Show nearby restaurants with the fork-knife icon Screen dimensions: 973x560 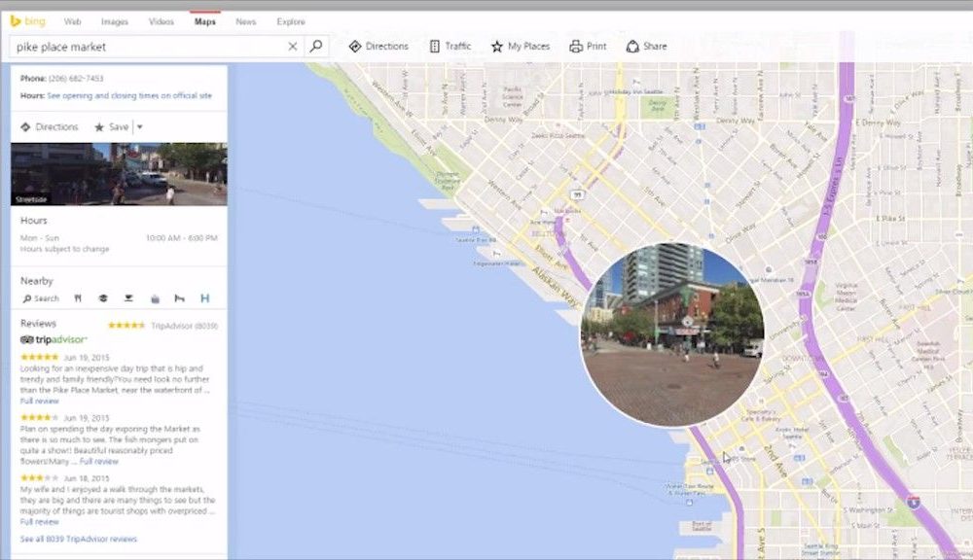[x=78, y=298]
